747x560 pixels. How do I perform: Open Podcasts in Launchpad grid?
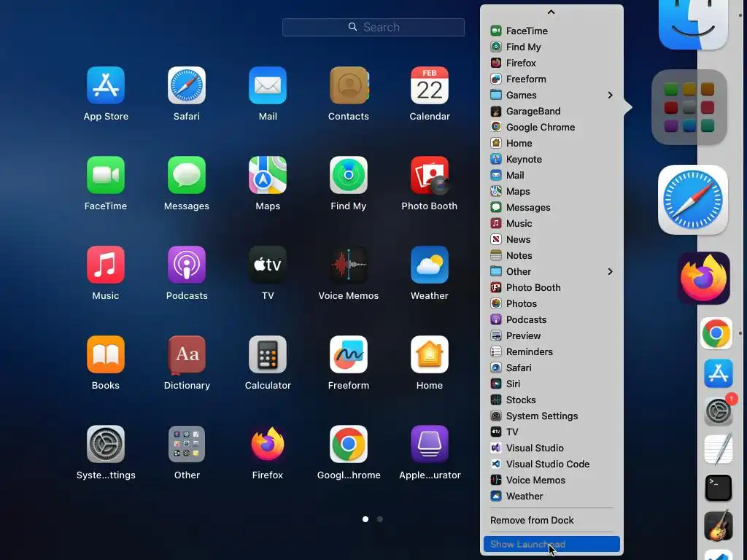(x=187, y=265)
